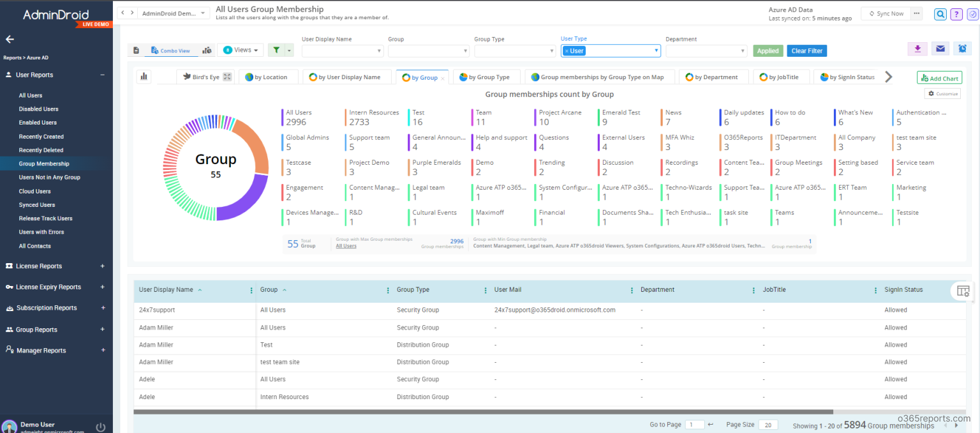Image resolution: width=980 pixels, height=433 pixels.
Task: Navigate history back arrow in top bar
Action: (x=123, y=13)
